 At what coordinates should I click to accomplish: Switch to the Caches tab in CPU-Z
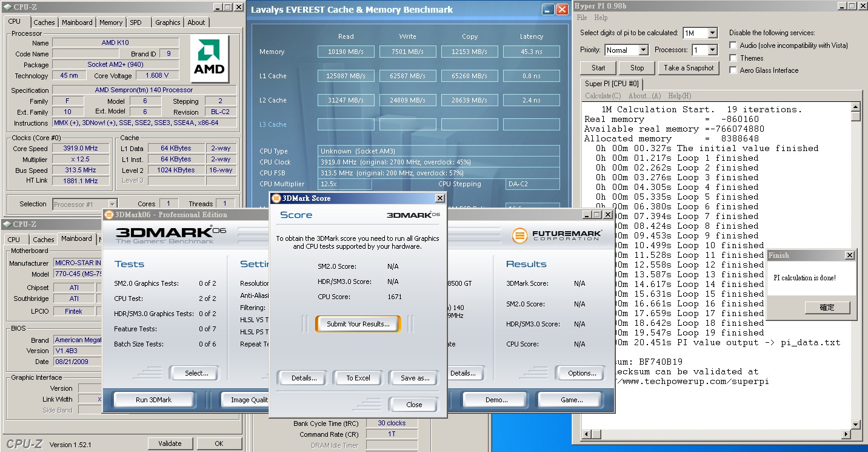tap(44, 22)
